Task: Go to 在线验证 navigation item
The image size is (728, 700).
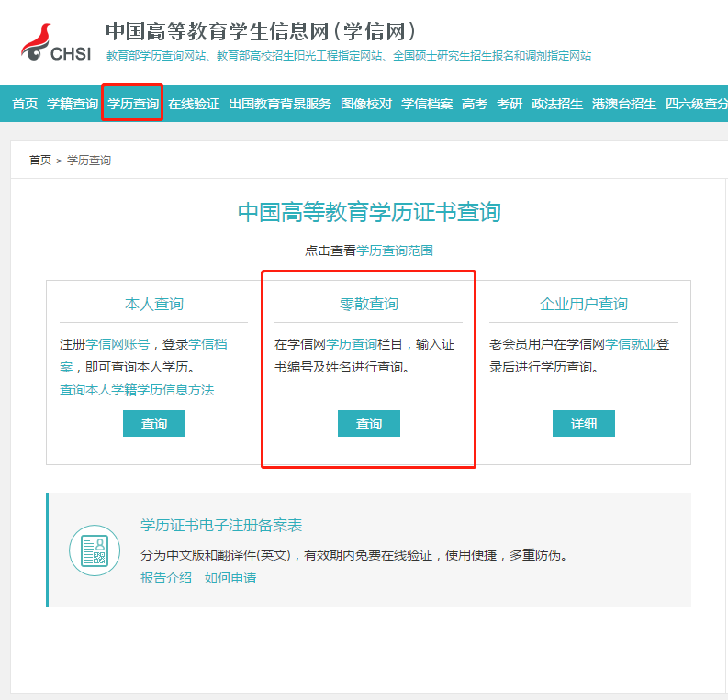Action: 194,104
